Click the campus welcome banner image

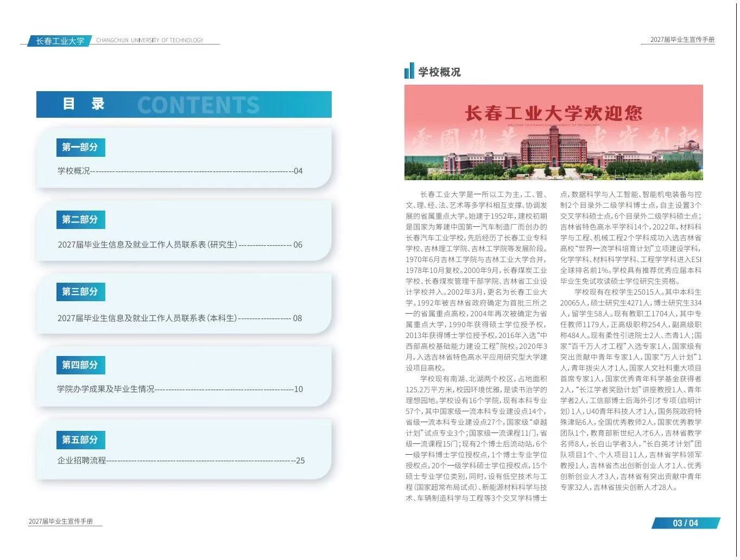[553, 132]
